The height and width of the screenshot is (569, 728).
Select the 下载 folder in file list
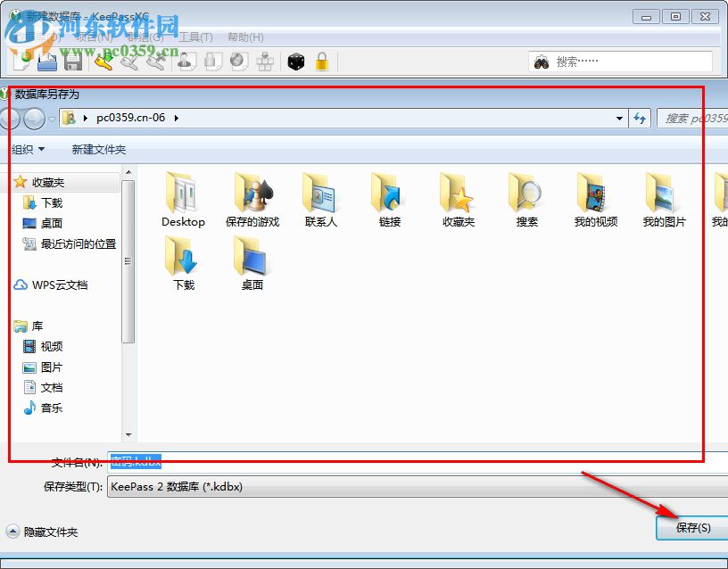point(183,263)
